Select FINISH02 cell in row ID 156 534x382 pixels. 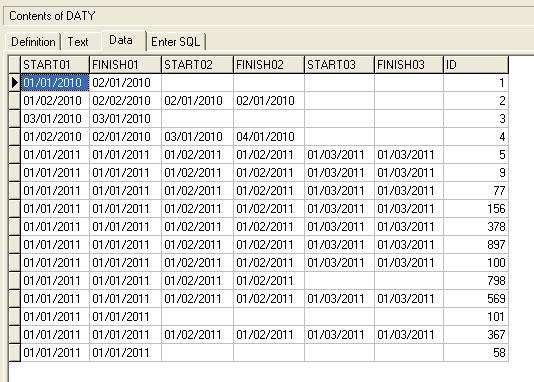269,209
